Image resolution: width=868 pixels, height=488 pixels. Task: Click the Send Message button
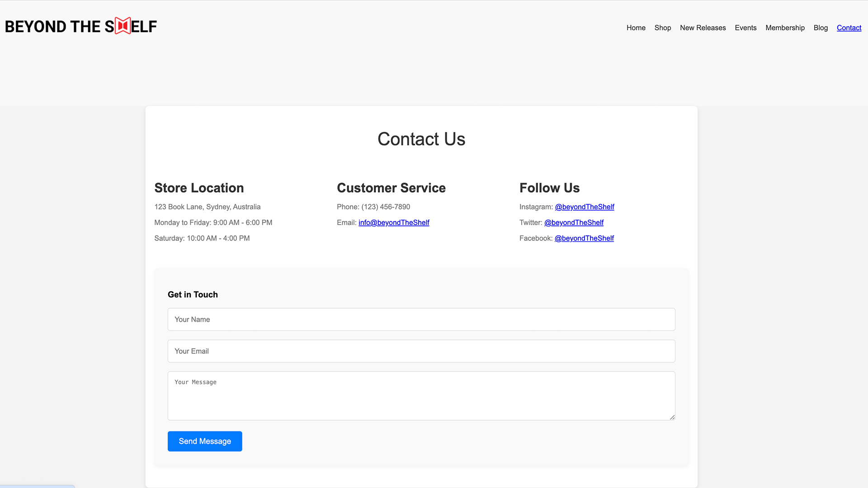click(x=204, y=441)
